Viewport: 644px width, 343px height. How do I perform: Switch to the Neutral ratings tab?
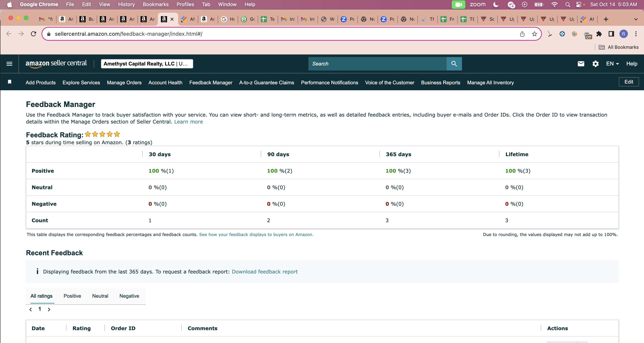point(100,296)
